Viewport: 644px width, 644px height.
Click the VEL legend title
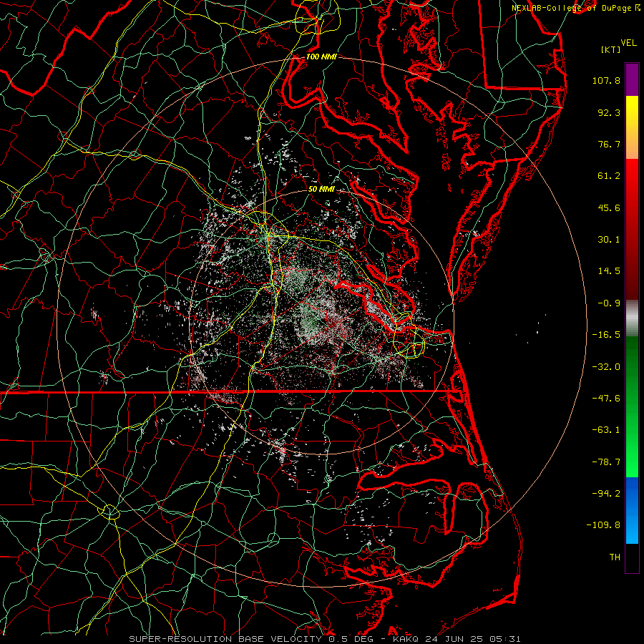pyautogui.click(x=628, y=43)
